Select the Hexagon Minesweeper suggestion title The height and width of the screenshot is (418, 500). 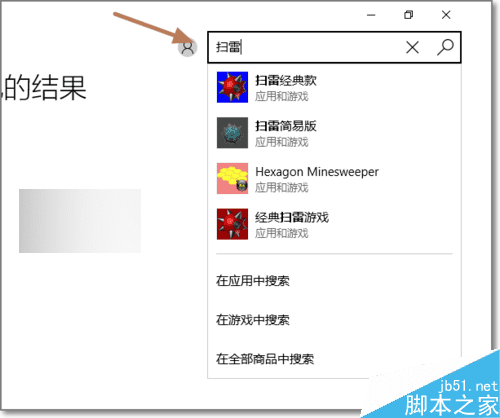317,172
